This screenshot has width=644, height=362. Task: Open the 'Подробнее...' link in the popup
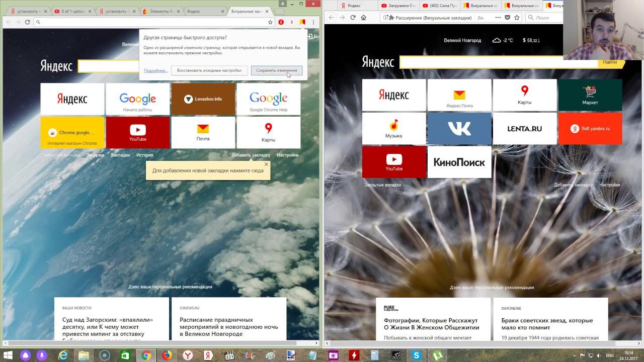(x=155, y=70)
